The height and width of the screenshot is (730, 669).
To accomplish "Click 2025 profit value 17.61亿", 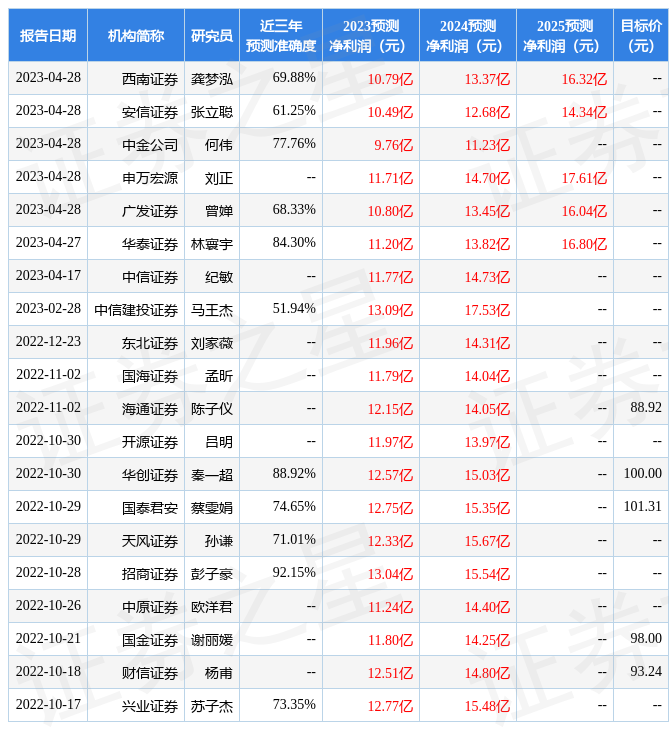I will (x=584, y=178).
